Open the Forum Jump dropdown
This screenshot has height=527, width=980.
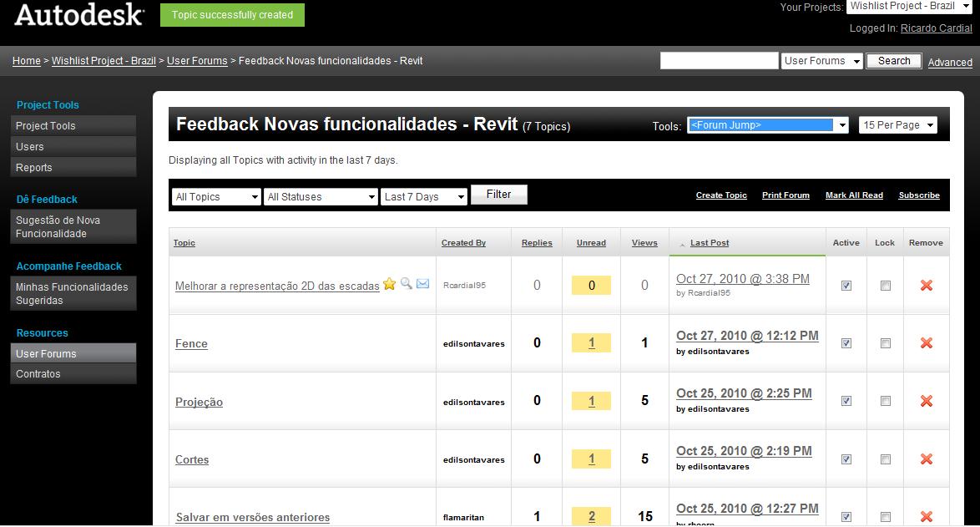[767, 125]
